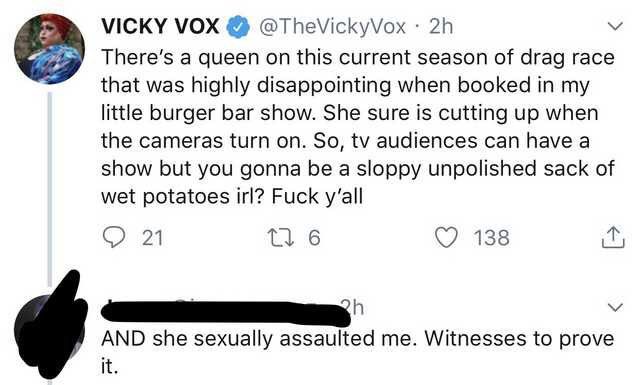Screen dimensions: 640x385
Task: Open Vicky Vox's profile picture
Action: [x=50, y=49]
